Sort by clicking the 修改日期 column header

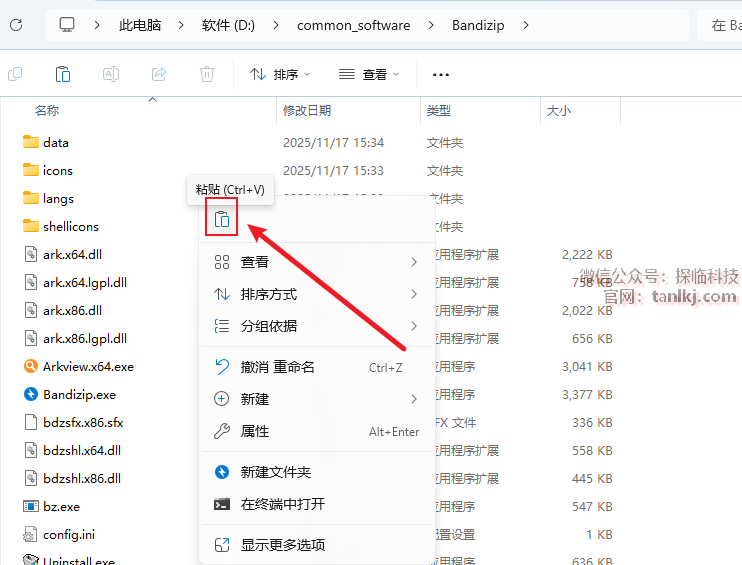(x=307, y=111)
